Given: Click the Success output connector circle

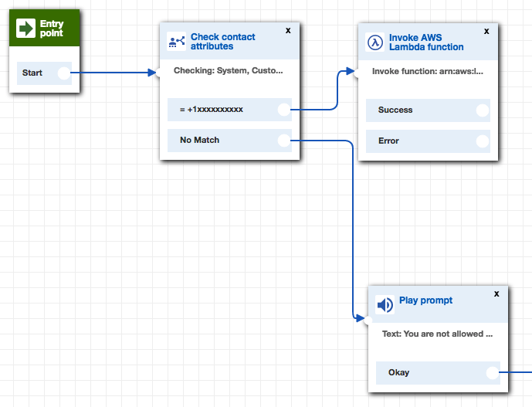Looking at the screenshot, I should [x=483, y=110].
